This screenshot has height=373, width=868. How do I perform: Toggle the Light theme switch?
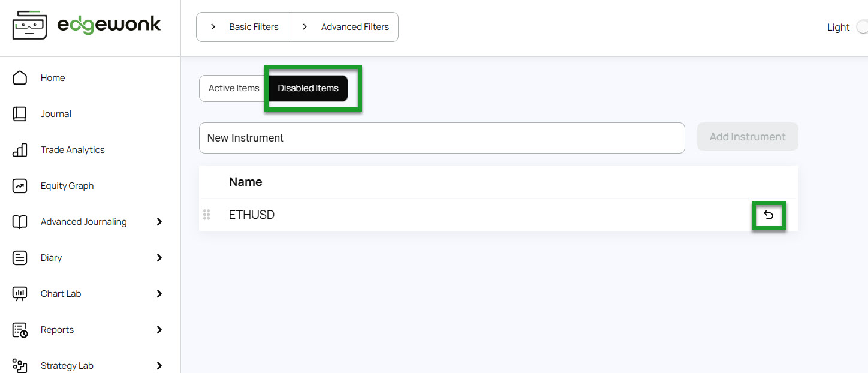click(861, 27)
